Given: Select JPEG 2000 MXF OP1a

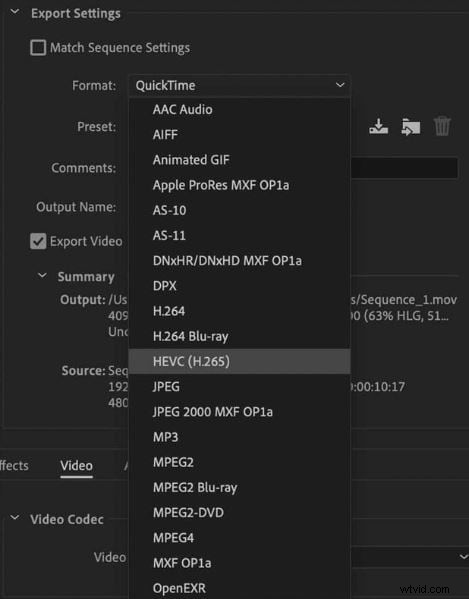Looking at the screenshot, I should tap(239, 412).
